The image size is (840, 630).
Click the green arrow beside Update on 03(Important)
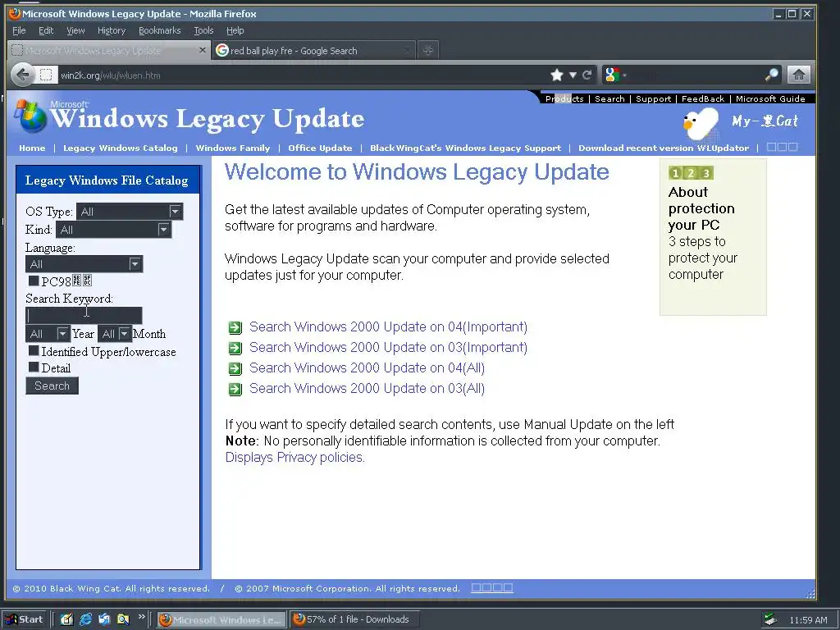click(235, 348)
